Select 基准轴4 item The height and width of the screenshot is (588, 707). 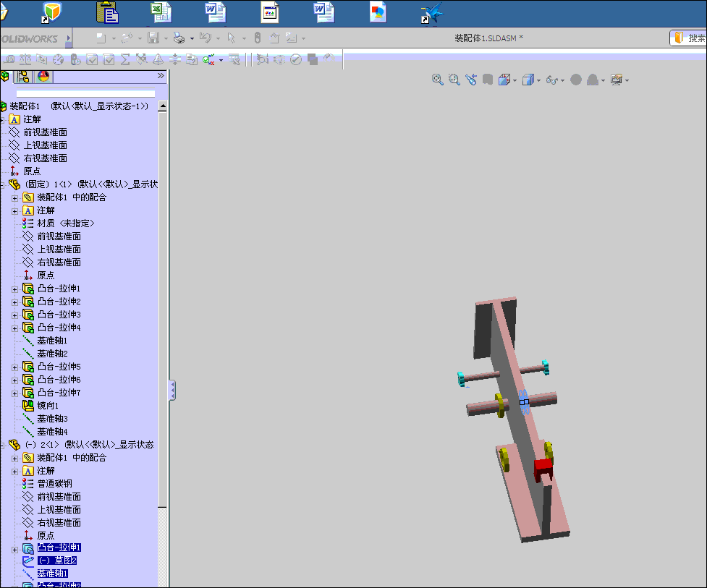52,432
